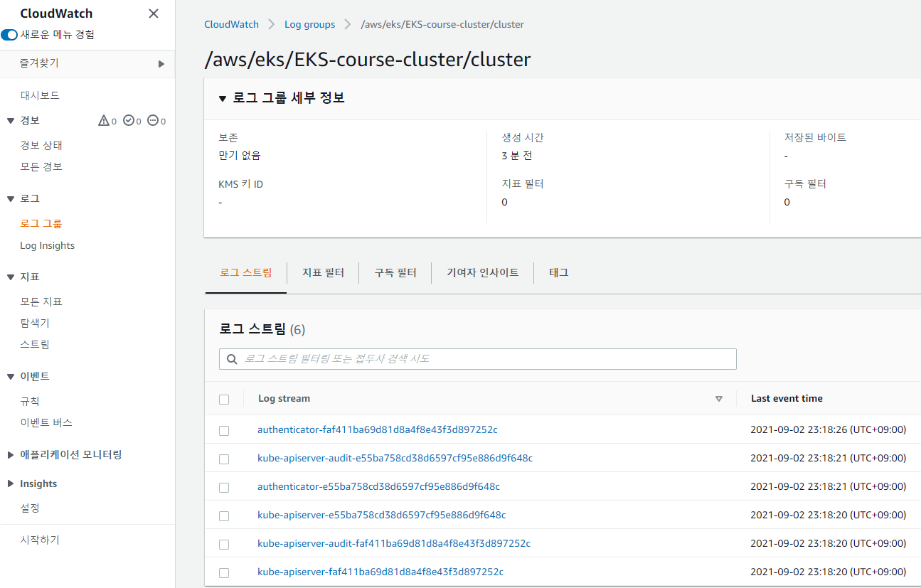This screenshot has width=921, height=588.
Task: Open kube-apiserver-audit-e55ba758cd38d6597cf95e886d9f648c stream
Action: point(395,458)
